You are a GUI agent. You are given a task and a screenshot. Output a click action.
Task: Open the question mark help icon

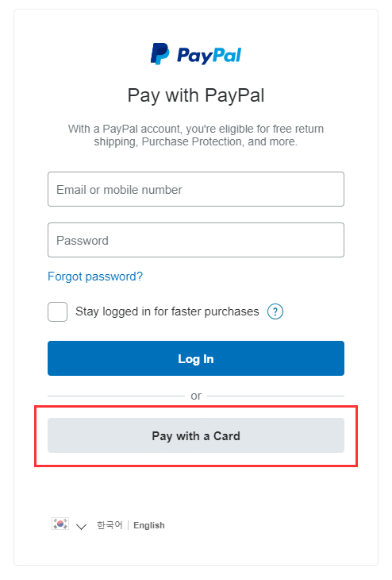click(x=275, y=311)
